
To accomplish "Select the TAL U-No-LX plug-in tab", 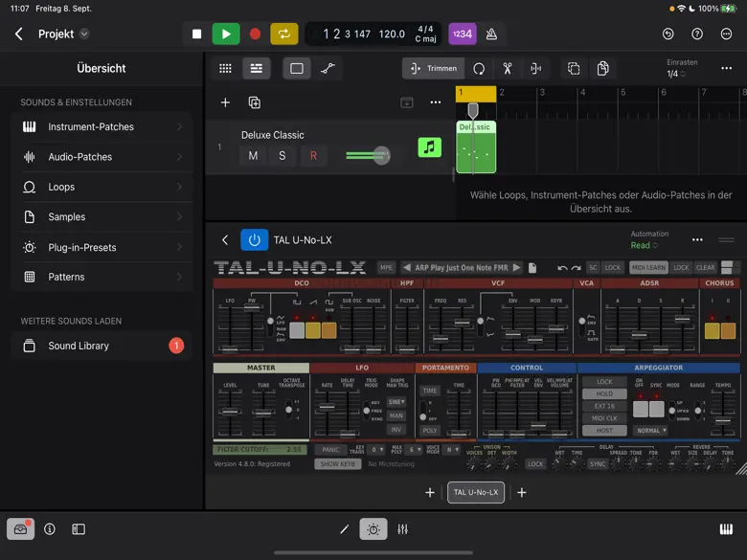I will [x=475, y=492].
